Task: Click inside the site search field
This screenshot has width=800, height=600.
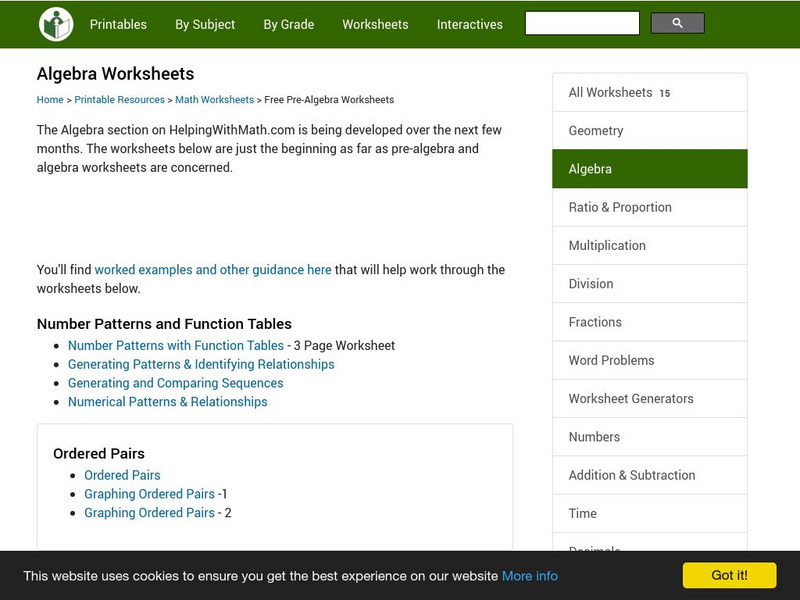Action: click(582, 24)
